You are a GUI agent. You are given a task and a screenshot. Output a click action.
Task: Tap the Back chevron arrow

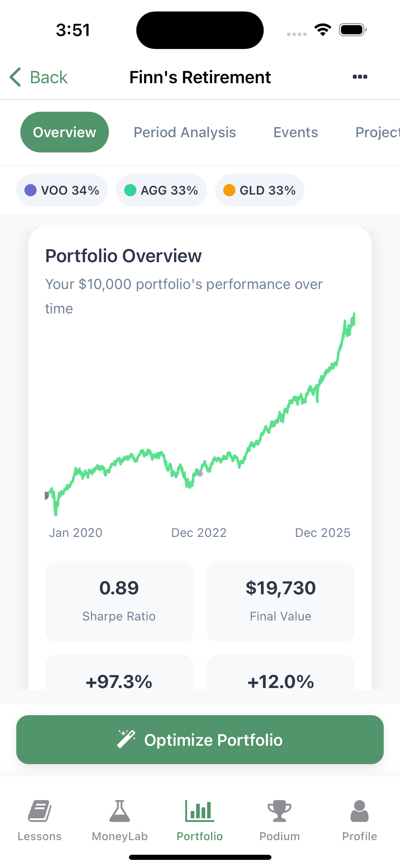(x=15, y=77)
